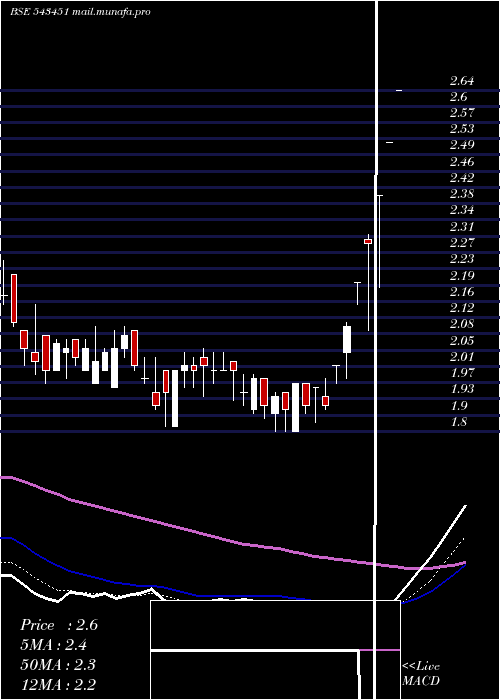This screenshot has width=500, height=700.
Task: Click the 'Price : 2.6' readout
Action: [59, 625]
